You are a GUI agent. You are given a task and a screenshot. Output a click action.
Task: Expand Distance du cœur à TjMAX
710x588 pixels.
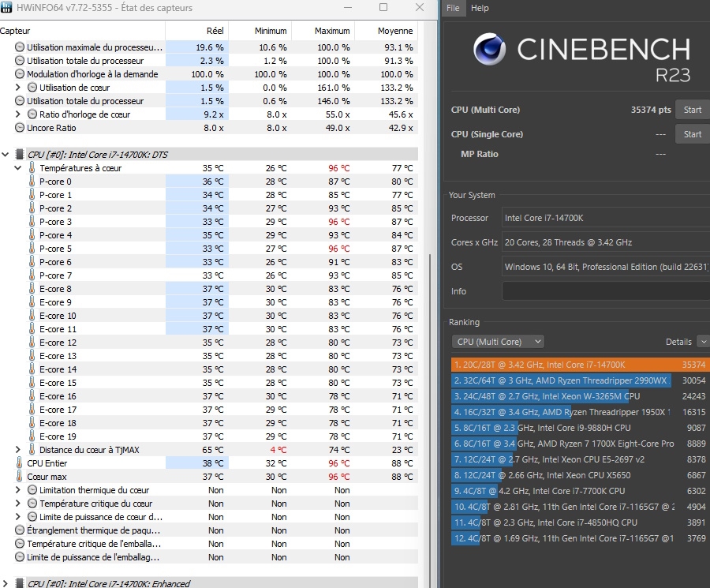click(x=17, y=450)
